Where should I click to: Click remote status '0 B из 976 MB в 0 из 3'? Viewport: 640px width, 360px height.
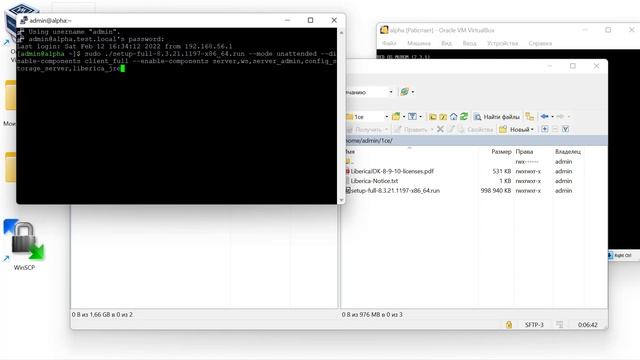[372, 315]
